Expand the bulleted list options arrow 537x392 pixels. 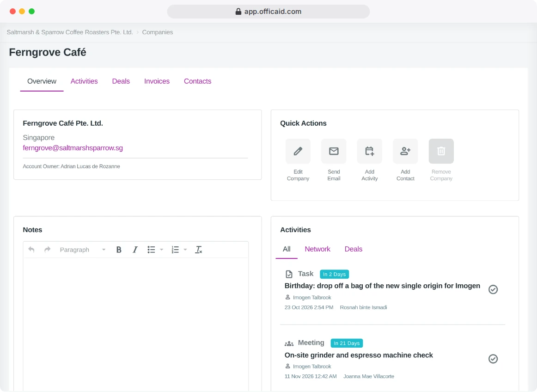pyautogui.click(x=162, y=250)
